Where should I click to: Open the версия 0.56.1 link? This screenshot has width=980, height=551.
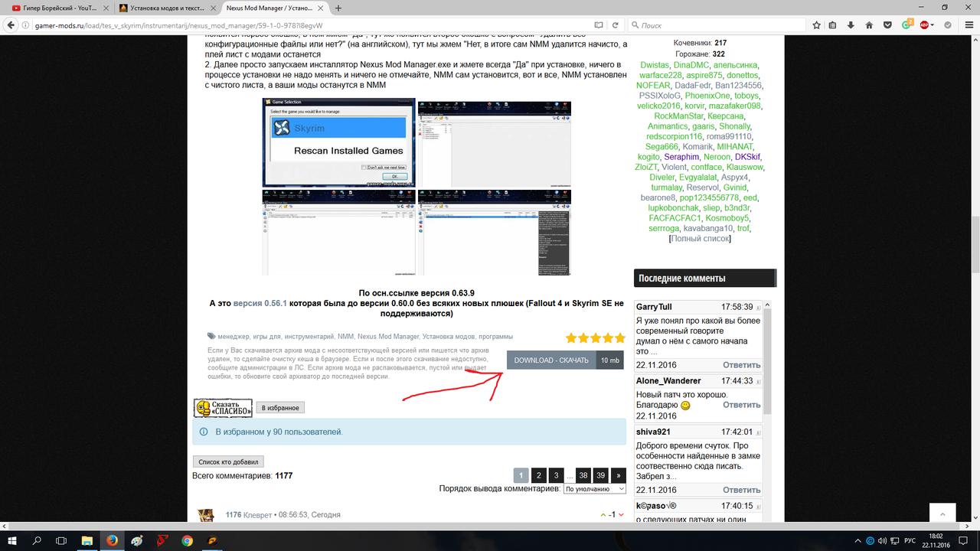[260, 303]
